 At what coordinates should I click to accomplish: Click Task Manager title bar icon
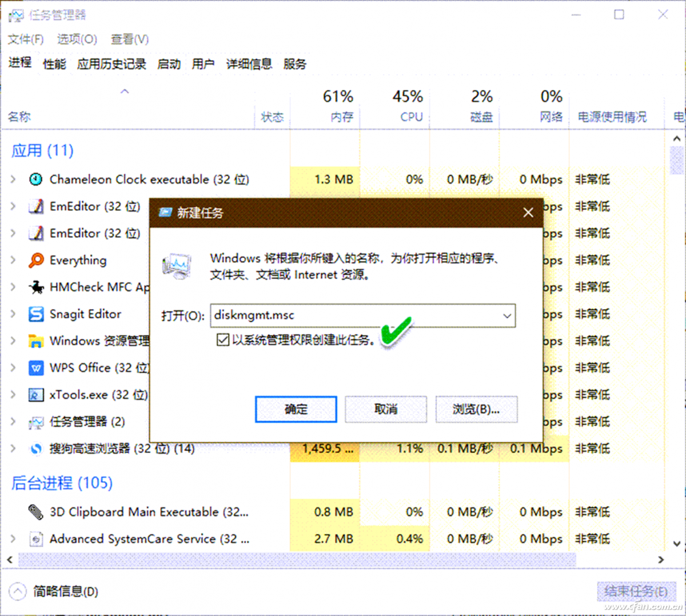(x=16, y=15)
